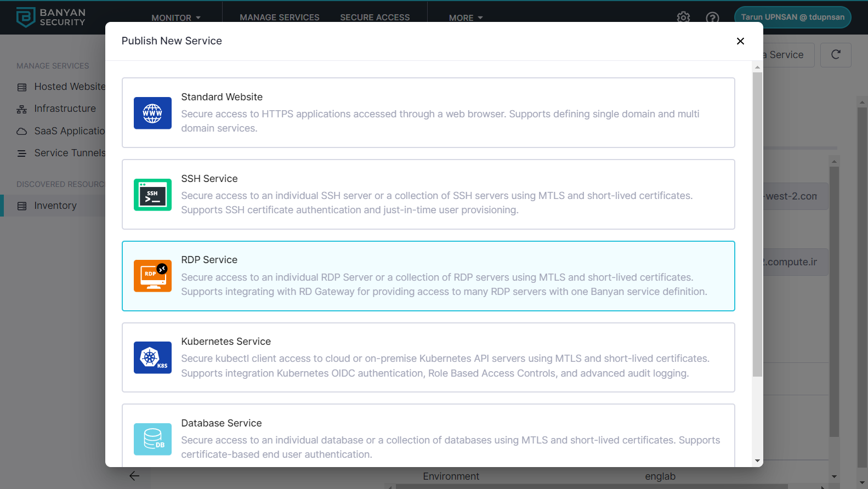Open settings via the gear icon

[x=683, y=18]
